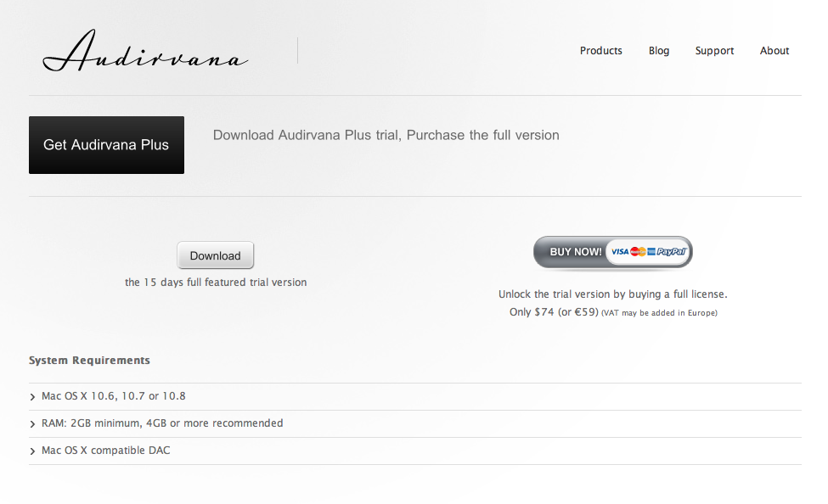The image size is (828, 504).
Task: Click the American Express card icon
Action: point(651,252)
